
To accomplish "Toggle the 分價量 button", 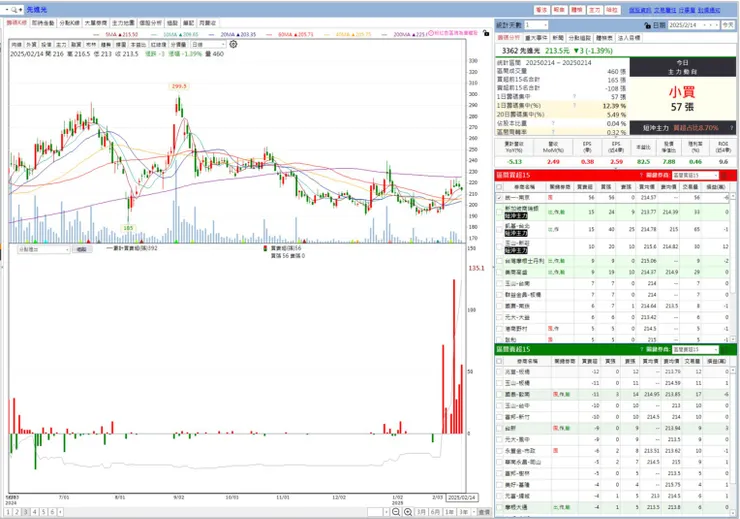I will (x=178, y=44).
